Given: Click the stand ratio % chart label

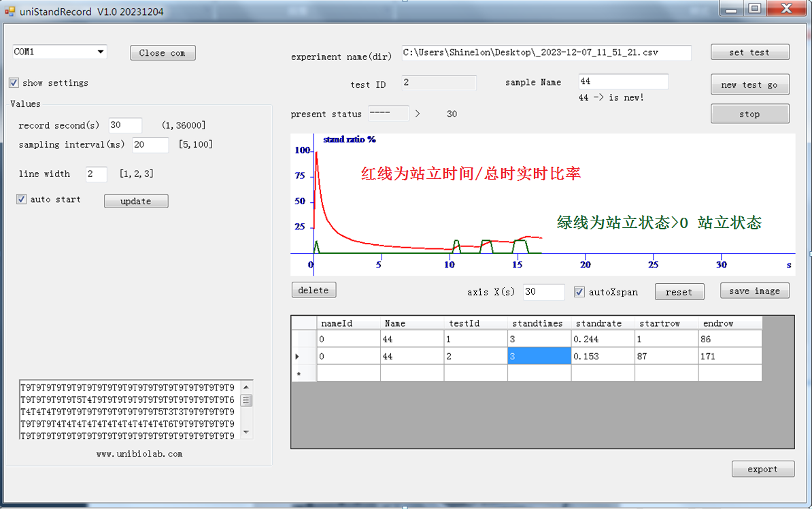Looking at the screenshot, I should click(350, 139).
